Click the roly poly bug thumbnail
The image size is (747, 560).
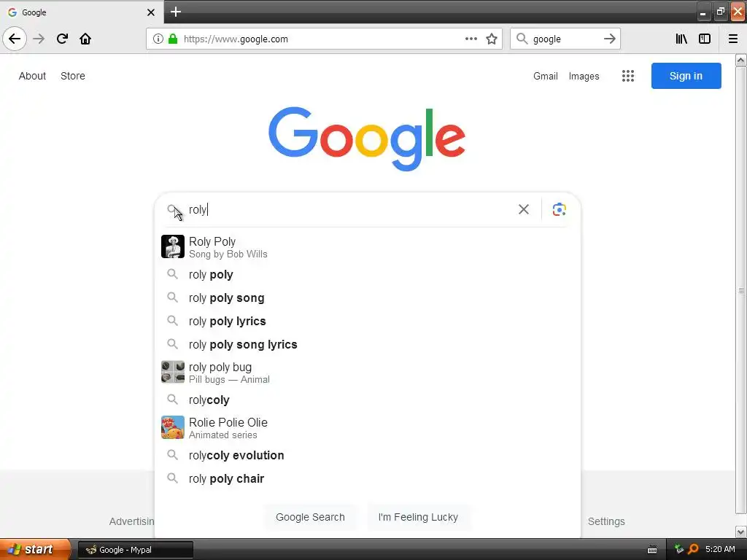point(172,372)
